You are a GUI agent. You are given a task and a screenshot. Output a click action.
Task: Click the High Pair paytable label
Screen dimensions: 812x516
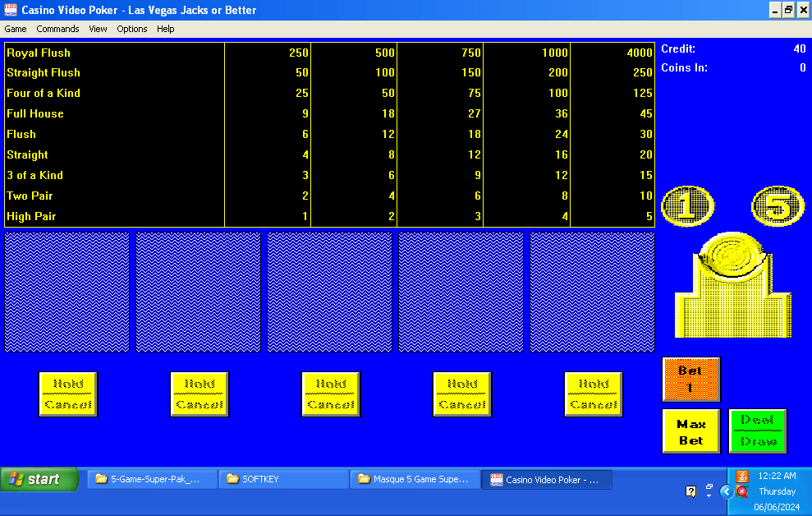[31, 217]
